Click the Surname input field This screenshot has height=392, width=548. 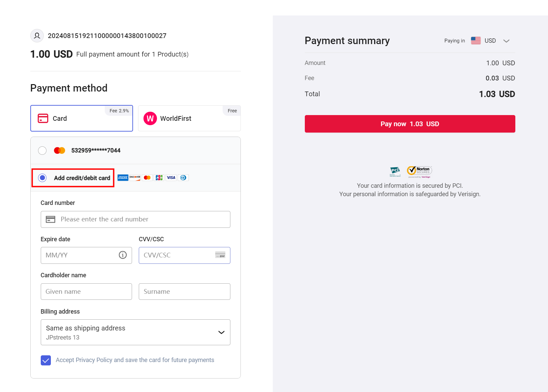[184, 292]
